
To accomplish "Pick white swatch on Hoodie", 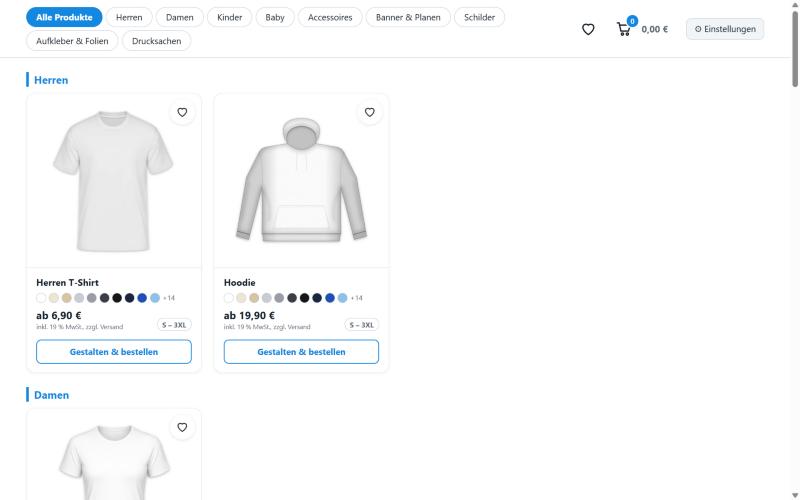I will (x=229, y=298).
